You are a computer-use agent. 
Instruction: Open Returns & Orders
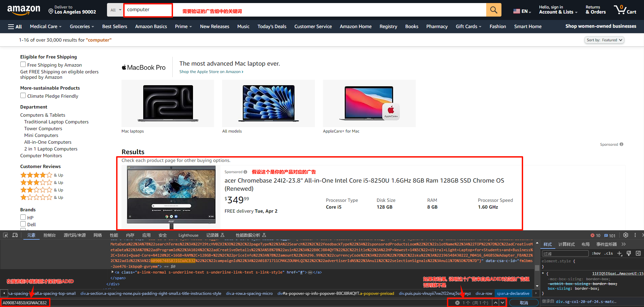point(596,10)
